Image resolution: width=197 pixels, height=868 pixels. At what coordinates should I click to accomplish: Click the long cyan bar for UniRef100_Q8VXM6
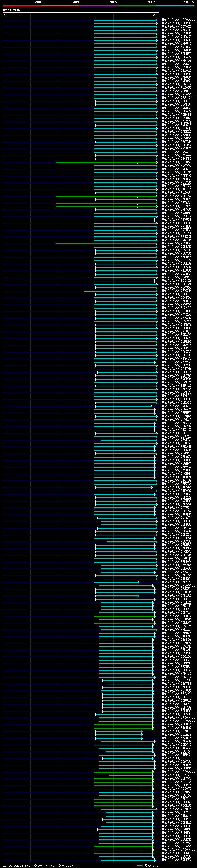pos(121,291)
